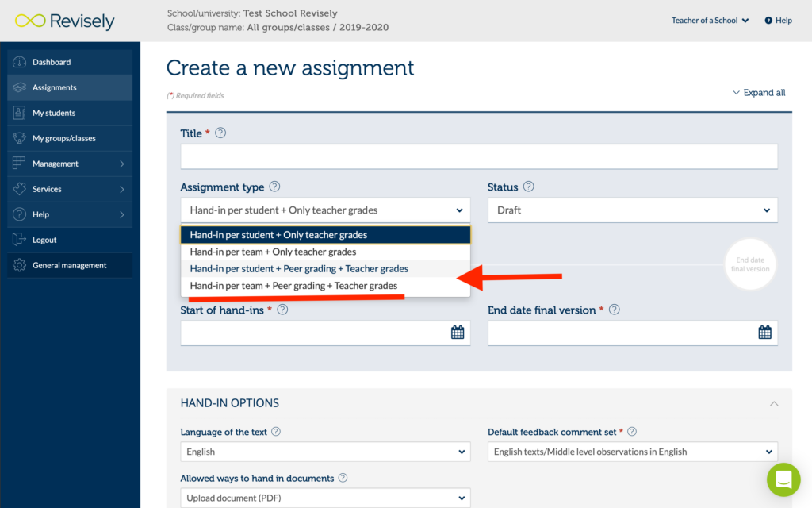
Task: Open the calendar picker for Start of hand-ins
Action: (x=458, y=333)
